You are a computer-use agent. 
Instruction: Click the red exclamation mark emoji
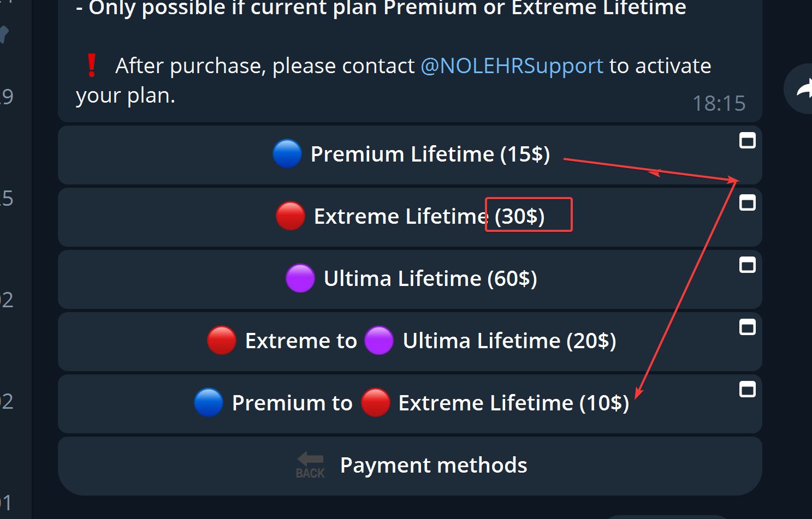(92, 65)
